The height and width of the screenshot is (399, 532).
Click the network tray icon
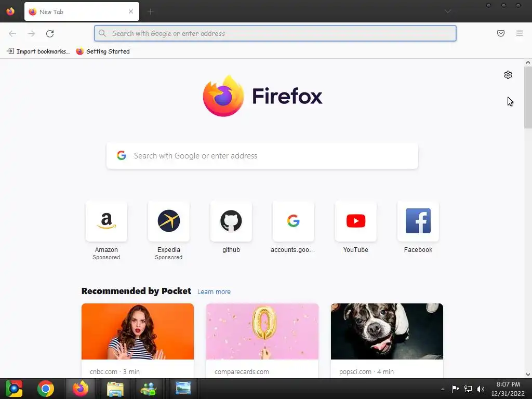(x=468, y=389)
